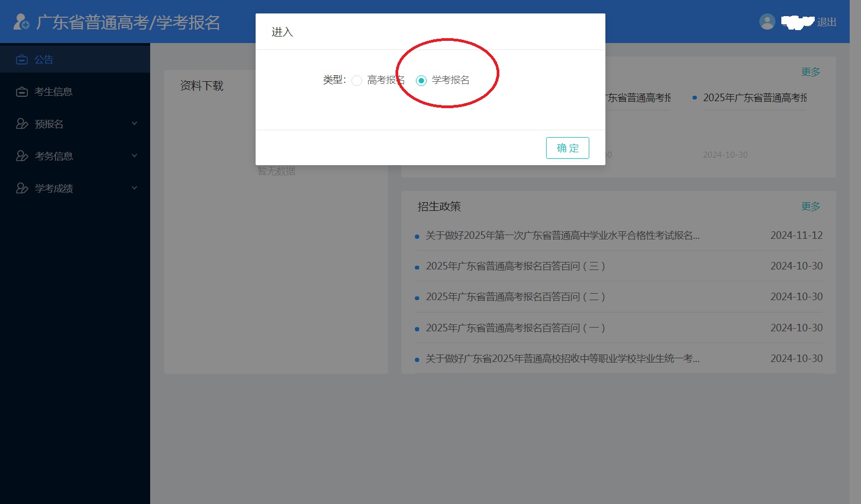Click the 公告 briefcase icon

tap(22, 59)
